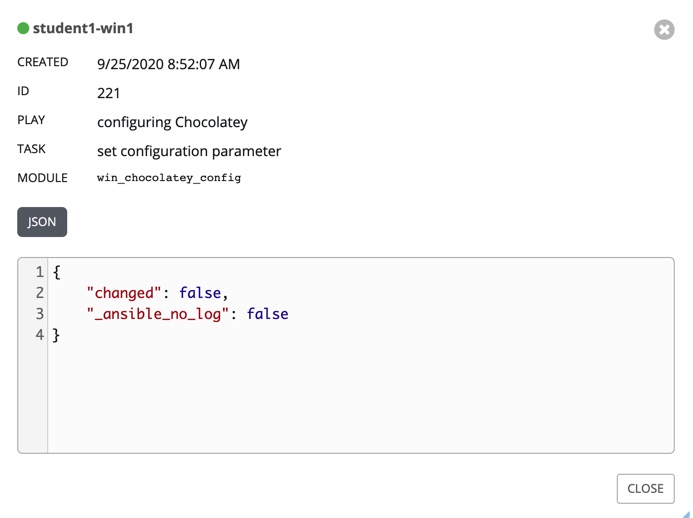Click the created timestamp 9/25/2020 8:52:07 AM
Viewport: 693px width, 518px height.
coord(168,64)
